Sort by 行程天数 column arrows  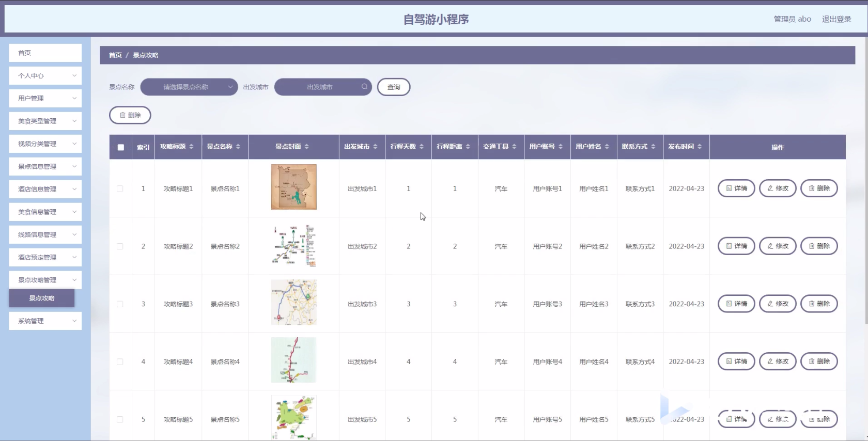pyautogui.click(x=422, y=147)
